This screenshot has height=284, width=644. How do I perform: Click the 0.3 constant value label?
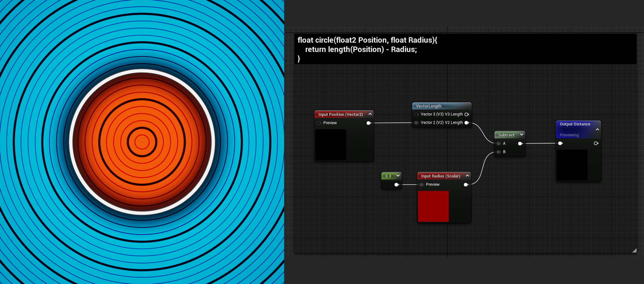388,176
